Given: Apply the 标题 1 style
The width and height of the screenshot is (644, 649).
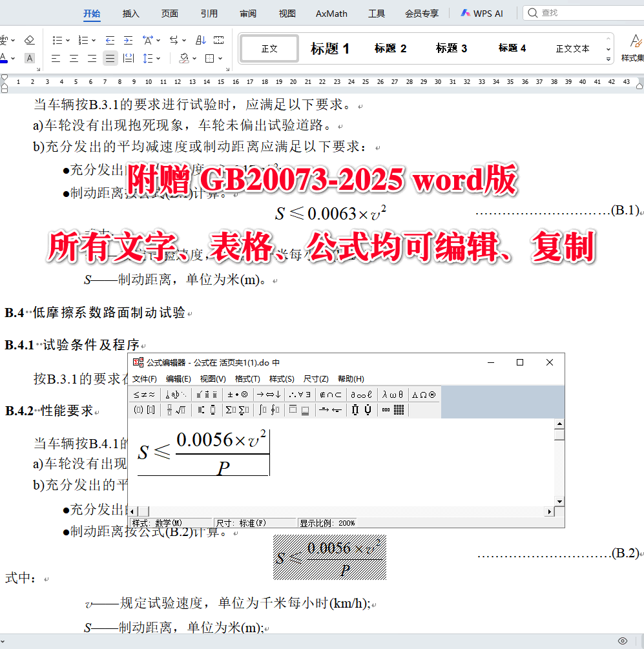Looking at the screenshot, I should click(x=330, y=48).
